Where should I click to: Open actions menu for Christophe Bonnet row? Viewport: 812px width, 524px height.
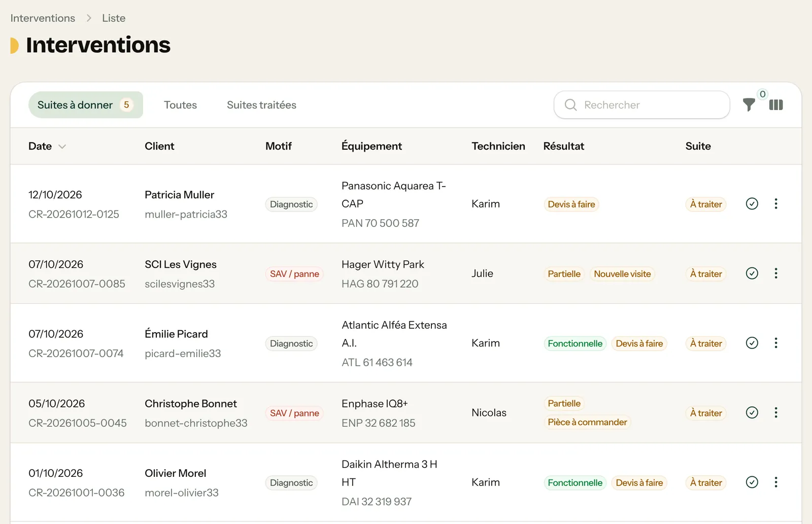[776, 412]
